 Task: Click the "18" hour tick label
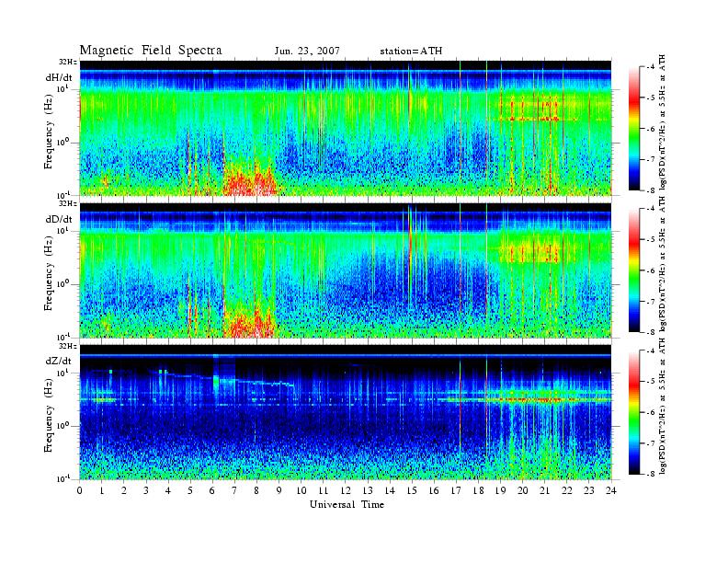pyautogui.click(x=478, y=491)
